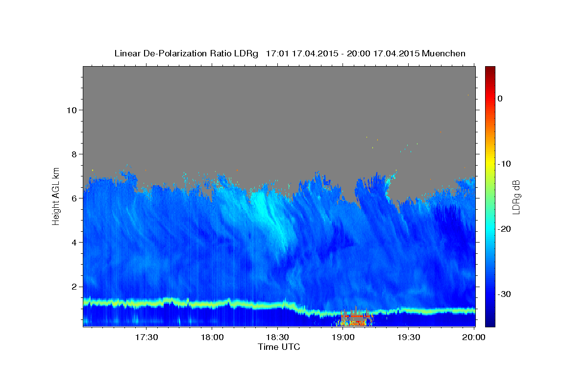Click the 'LDRg dB' colorbar label

[x=515, y=197]
